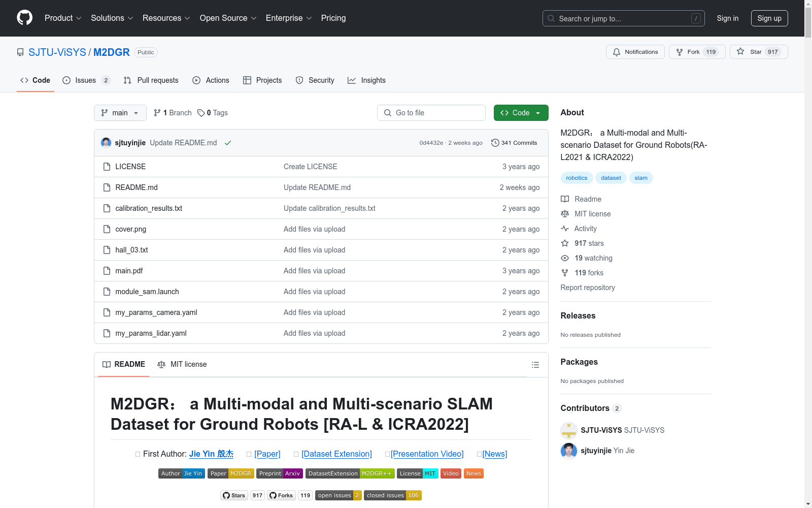
Task: Click the Author Jie Yin badge
Action: click(x=182, y=473)
